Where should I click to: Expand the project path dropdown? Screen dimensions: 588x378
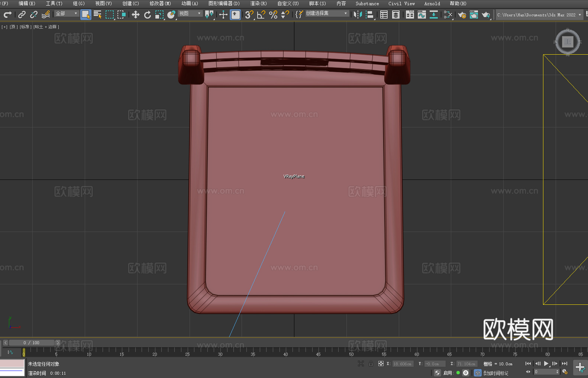pyautogui.click(x=579, y=15)
